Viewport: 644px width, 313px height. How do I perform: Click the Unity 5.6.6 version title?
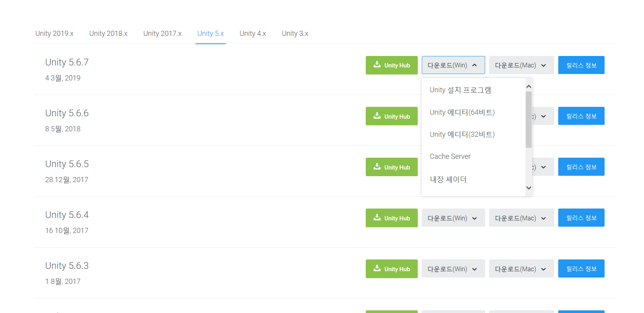tap(67, 113)
